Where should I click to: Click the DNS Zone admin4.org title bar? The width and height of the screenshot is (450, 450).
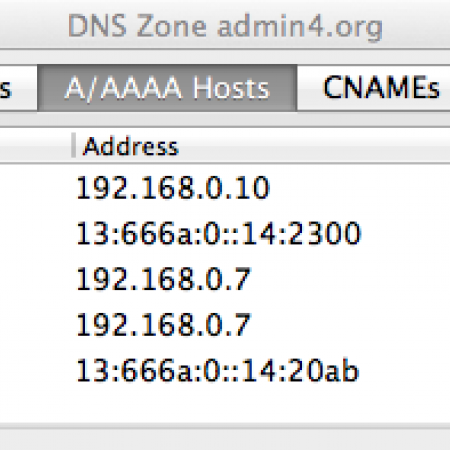coord(225,26)
